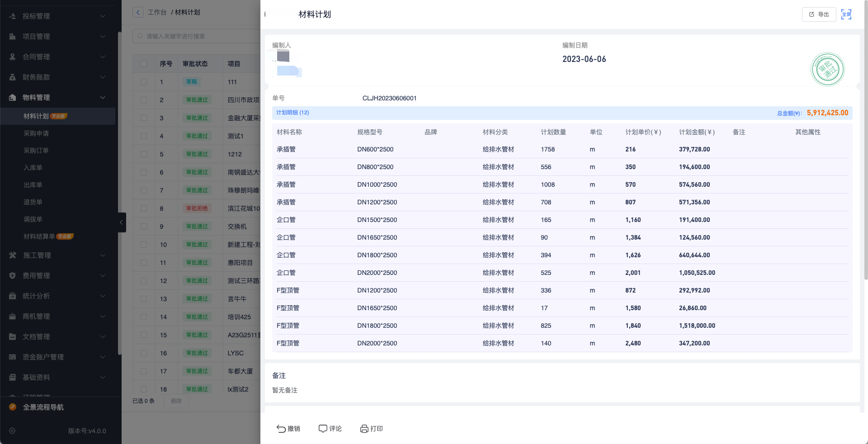This screenshot has height=444, width=868.
Task: Select checkbox of 滨江花城 rejected row
Action: [143, 208]
